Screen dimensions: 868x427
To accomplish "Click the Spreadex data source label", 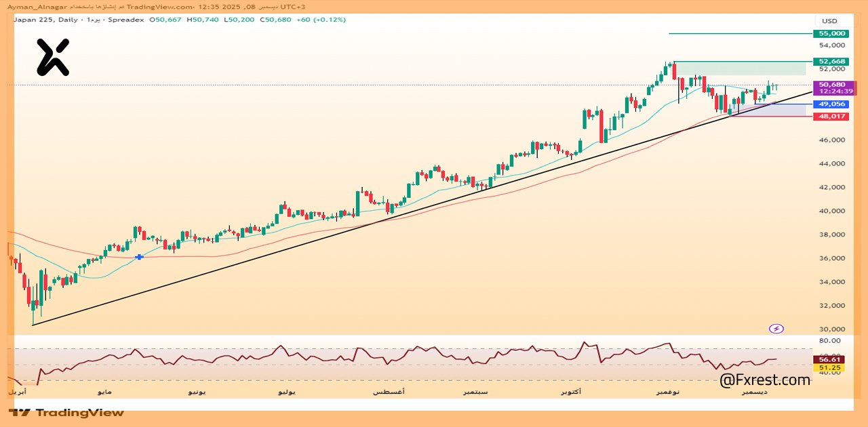I will [127, 20].
